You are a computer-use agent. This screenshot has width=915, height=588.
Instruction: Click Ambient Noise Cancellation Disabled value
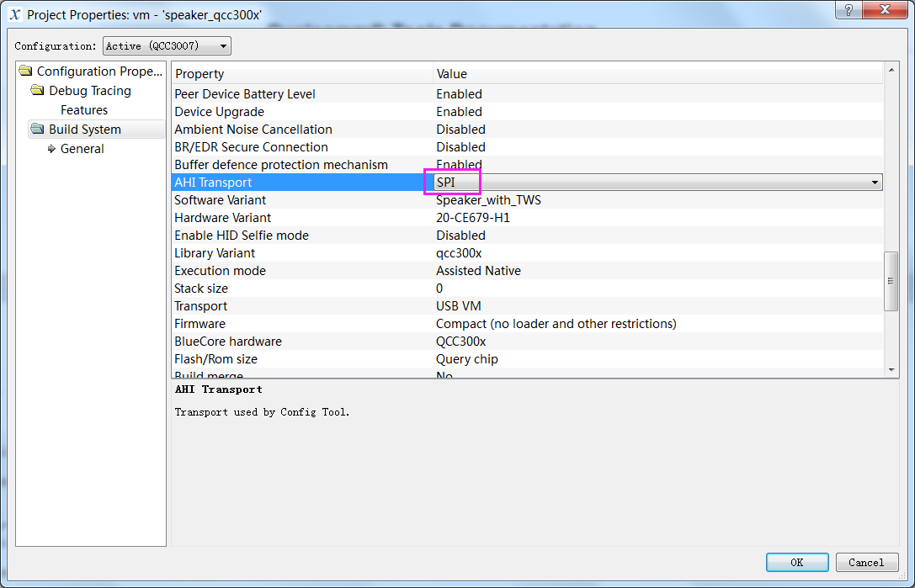(460, 129)
